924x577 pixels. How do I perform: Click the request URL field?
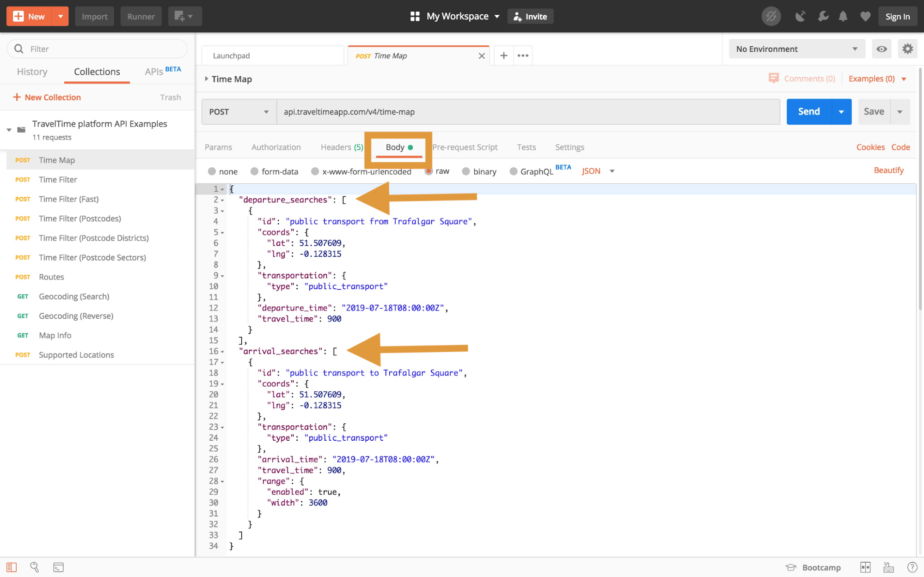pyautogui.click(x=528, y=111)
